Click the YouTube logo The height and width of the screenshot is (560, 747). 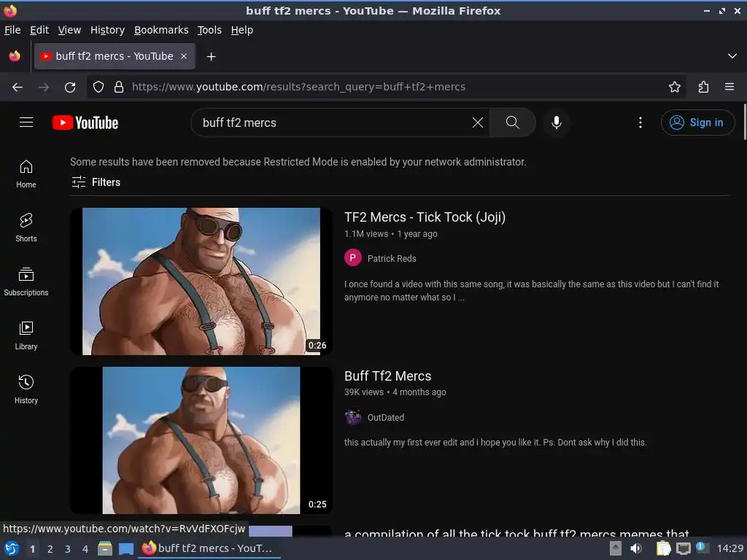click(x=85, y=122)
